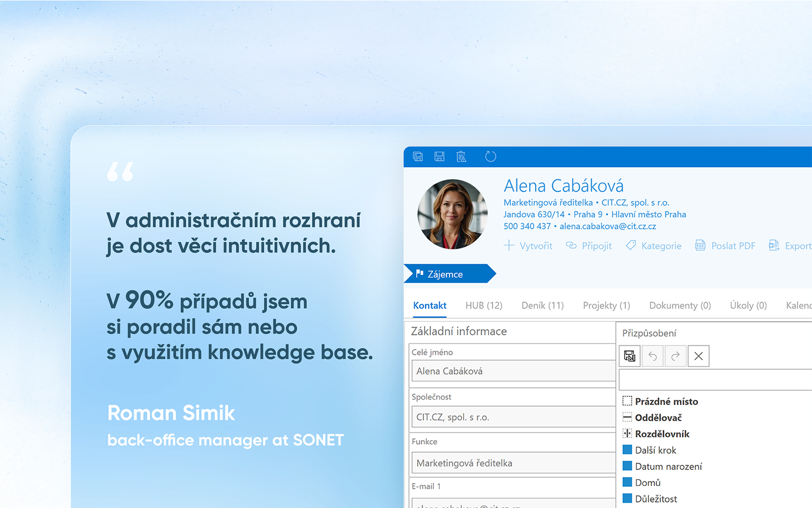
Task: Close the Přizpůsobení panel with X
Action: coord(698,356)
